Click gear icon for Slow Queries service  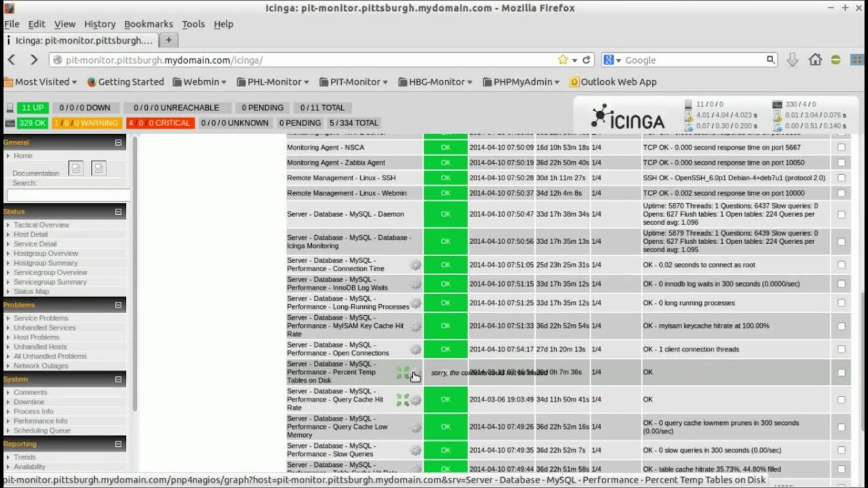[416, 450]
